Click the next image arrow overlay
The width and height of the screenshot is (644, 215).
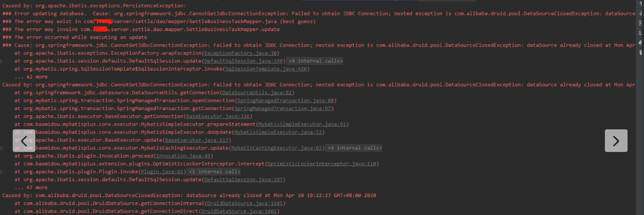(616, 141)
